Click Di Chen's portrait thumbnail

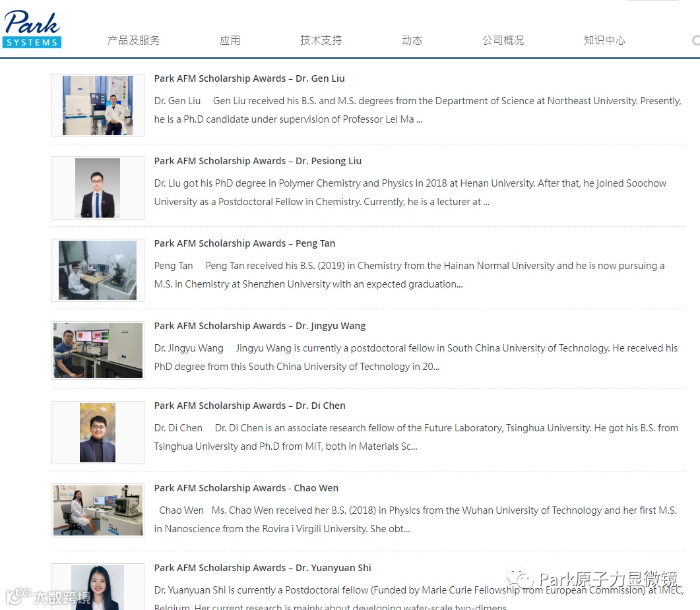[98, 433]
